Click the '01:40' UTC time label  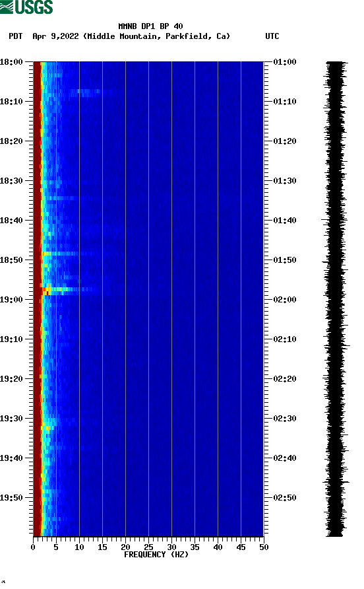[285, 221]
